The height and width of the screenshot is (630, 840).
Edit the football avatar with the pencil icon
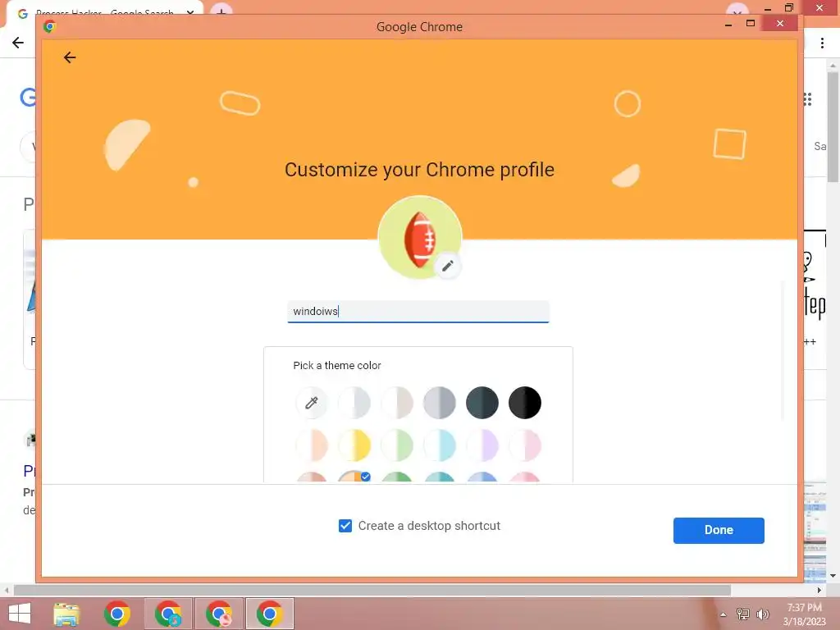pos(448,266)
